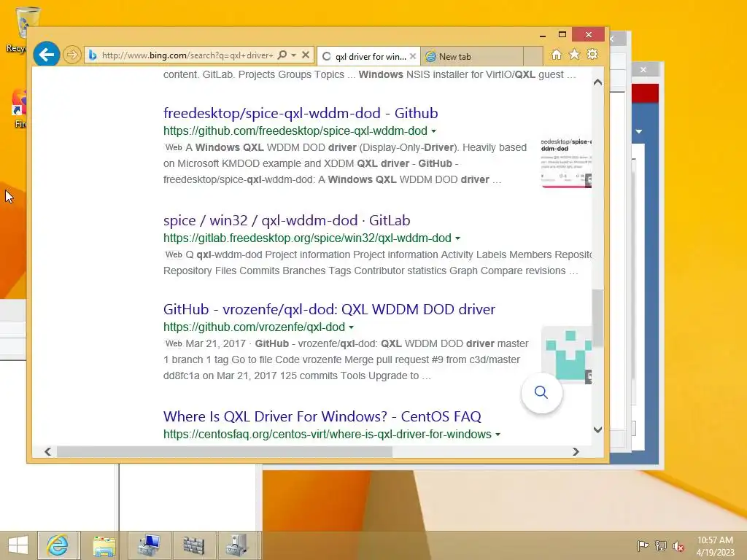Click the computer monitor taskbar icon
The height and width of the screenshot is (560, 747).
pos(149,545)
